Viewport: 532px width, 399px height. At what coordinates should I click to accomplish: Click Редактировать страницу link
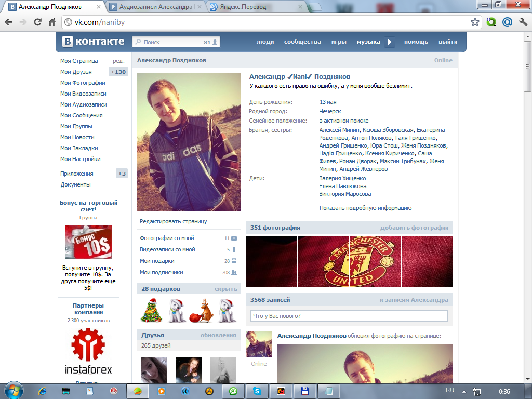point(174,221)
